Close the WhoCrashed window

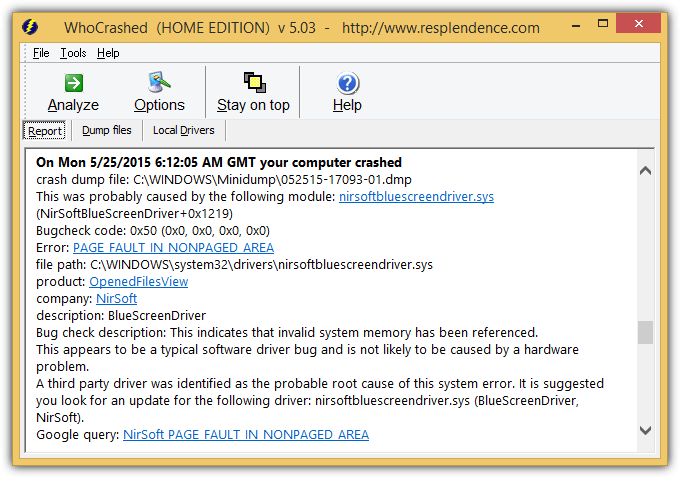click(x=638, y=23)
